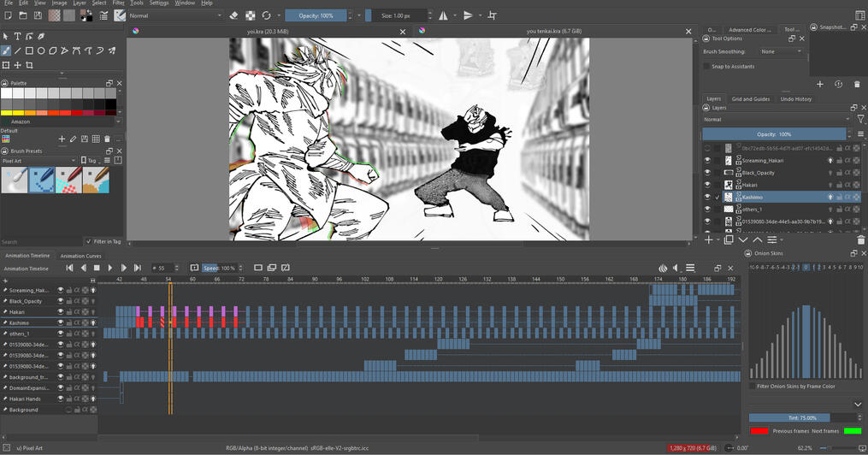Open the Brush Smoothing dropdown

781,51
